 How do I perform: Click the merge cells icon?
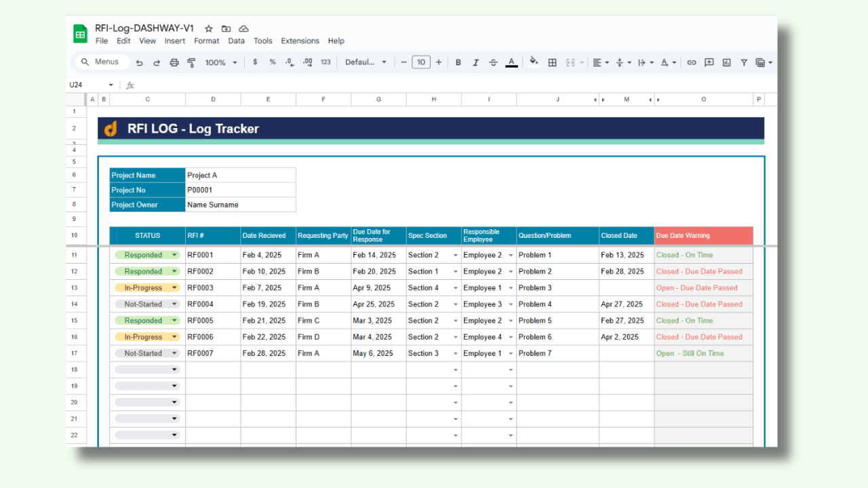point(570,62)
